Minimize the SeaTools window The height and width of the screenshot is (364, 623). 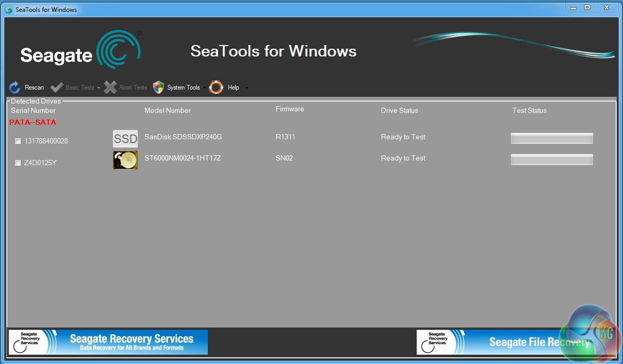tap(573, 7)
